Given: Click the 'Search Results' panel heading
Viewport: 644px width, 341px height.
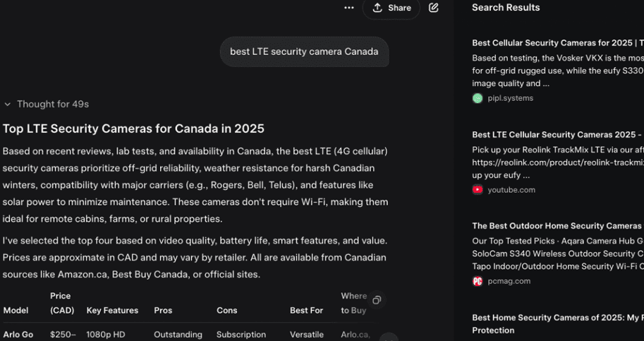Looking at the screenshot, I should click(506, 8).
